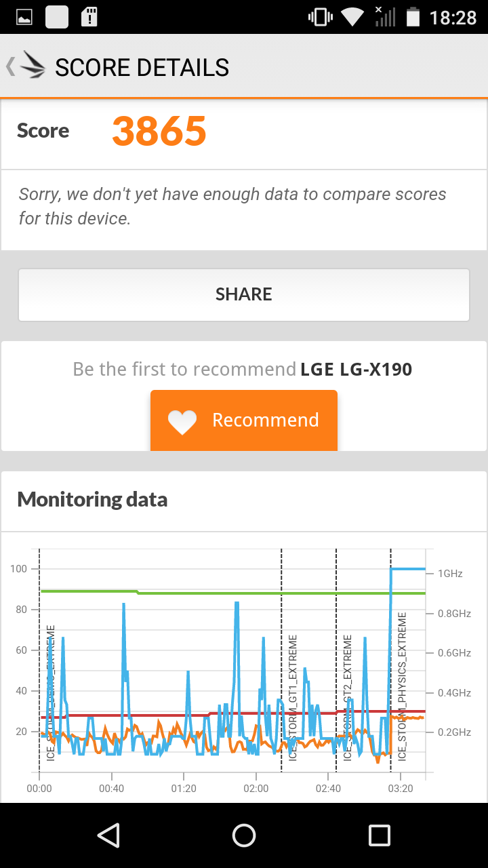Tap the Monitoring data heading
The width and height of the screenshot is (488, 868).
pos(92,500)
